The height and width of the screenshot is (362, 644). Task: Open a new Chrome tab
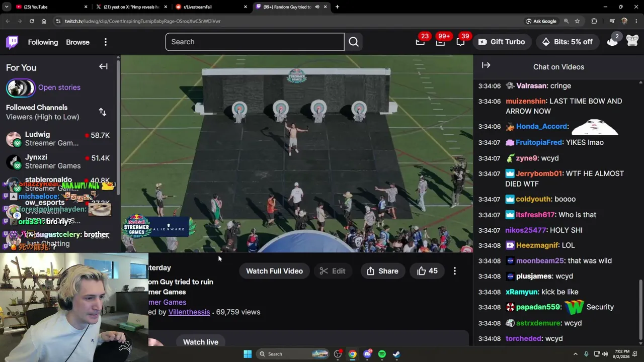[337, 7]
